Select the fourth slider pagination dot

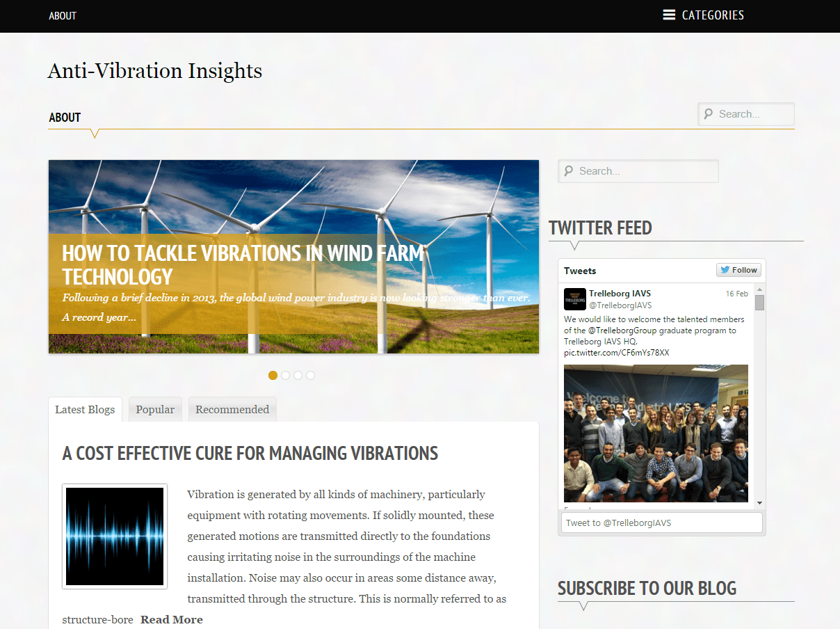(x=310, y=375)
